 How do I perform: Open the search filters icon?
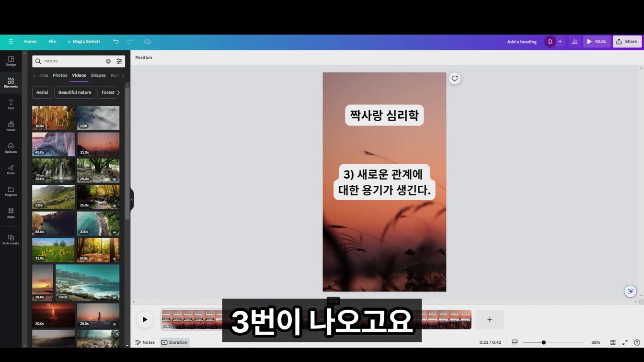119,61
